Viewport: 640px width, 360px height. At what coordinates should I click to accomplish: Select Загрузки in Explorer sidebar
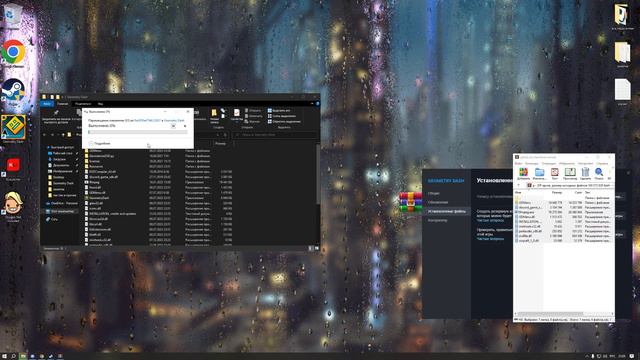pos(59,159)
